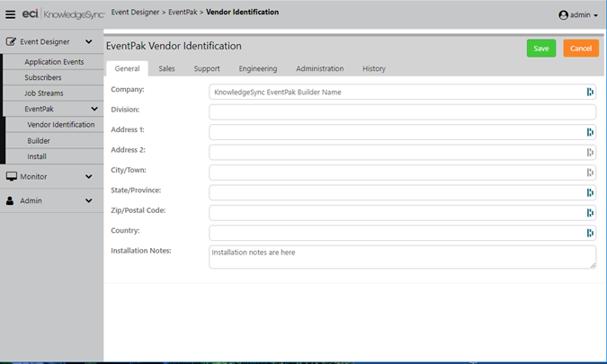Click into the Address 2 input field
Viewport: 607px width, 364px height.
(402, 153)
